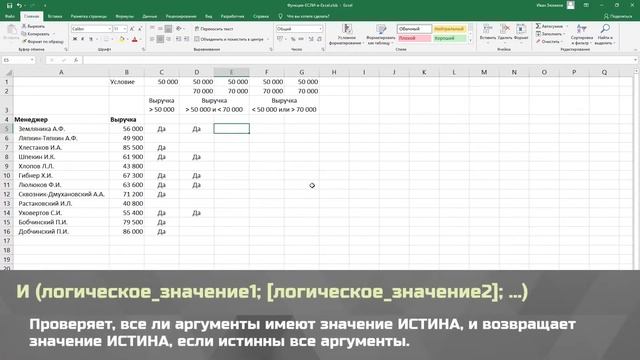
Task: Click the Save icon in quick access toolbar
Action: click(x=9, y=5)
